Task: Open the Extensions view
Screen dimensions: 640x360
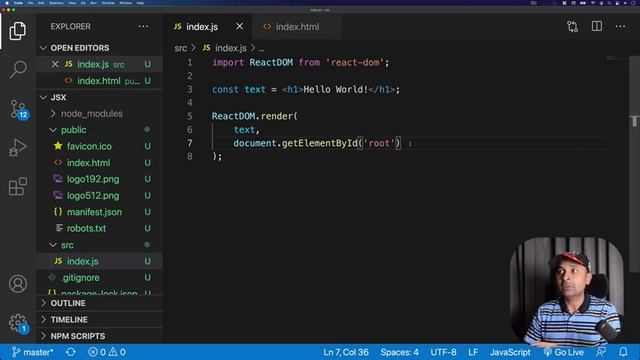Action: click(18, 187)
